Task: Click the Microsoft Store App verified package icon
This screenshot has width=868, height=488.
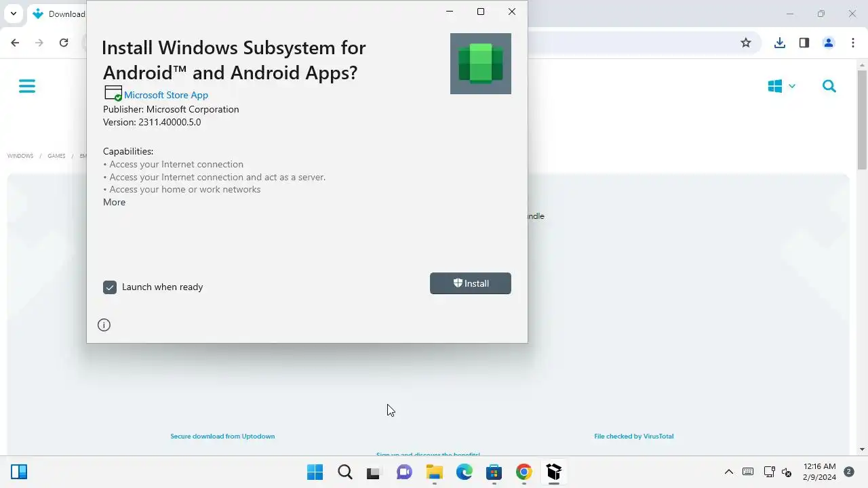Action: (x=113, y=94)
